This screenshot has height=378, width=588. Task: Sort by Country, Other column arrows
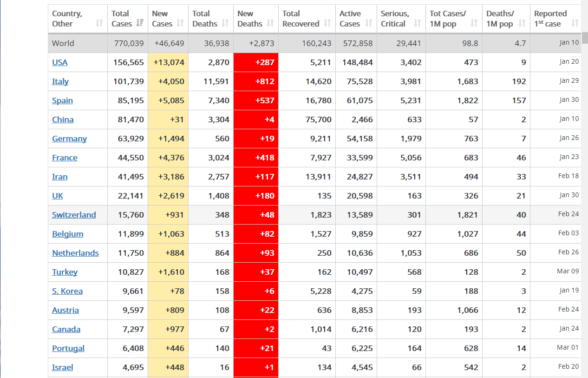[x=99, y=24]
